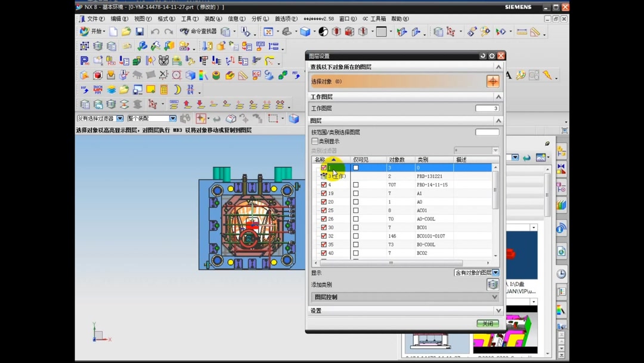
Task: Click the 选择对象 target selection icon
Action: point(493,81)
